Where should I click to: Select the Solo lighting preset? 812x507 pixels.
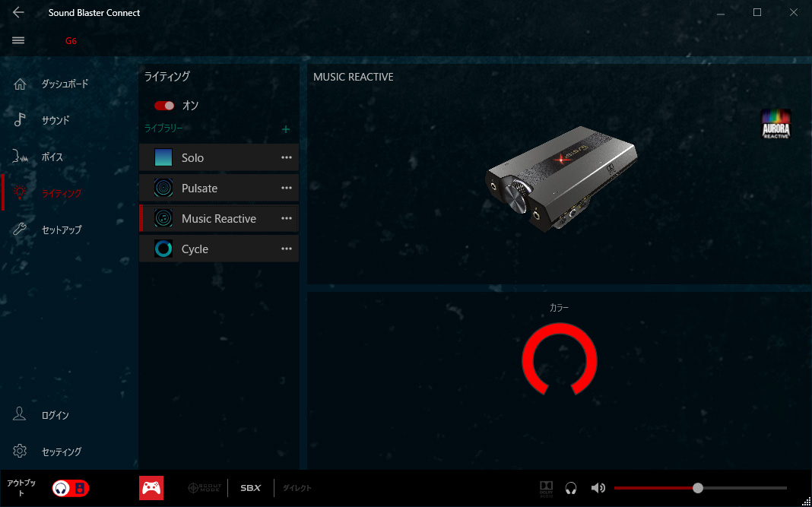(218, 157)
